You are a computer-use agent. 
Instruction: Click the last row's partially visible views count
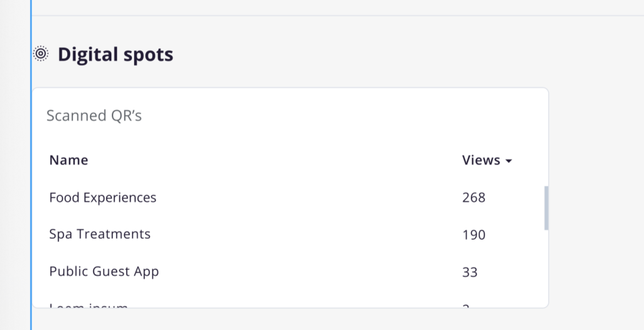click(x=466, y=305)
